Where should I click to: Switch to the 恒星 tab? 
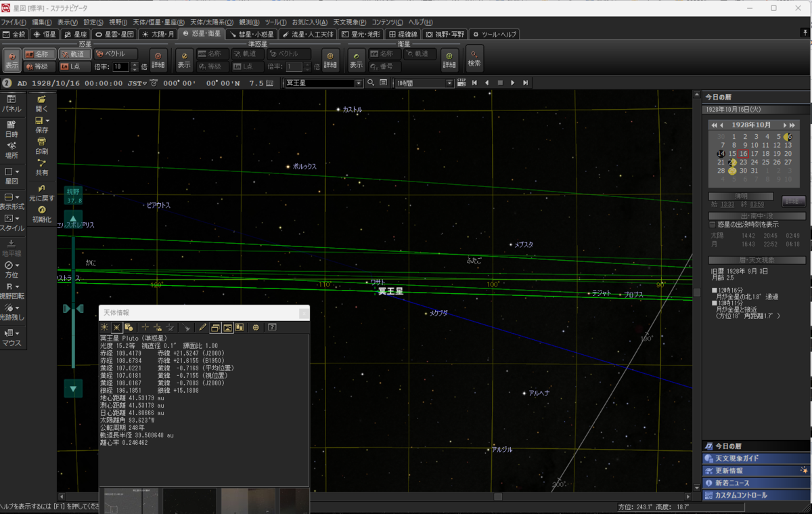[45, 34]
